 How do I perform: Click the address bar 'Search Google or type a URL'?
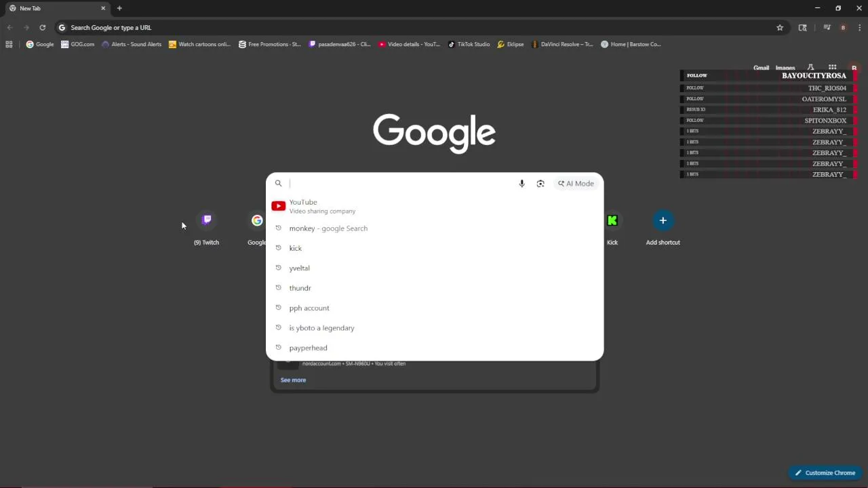coord(414,28)
